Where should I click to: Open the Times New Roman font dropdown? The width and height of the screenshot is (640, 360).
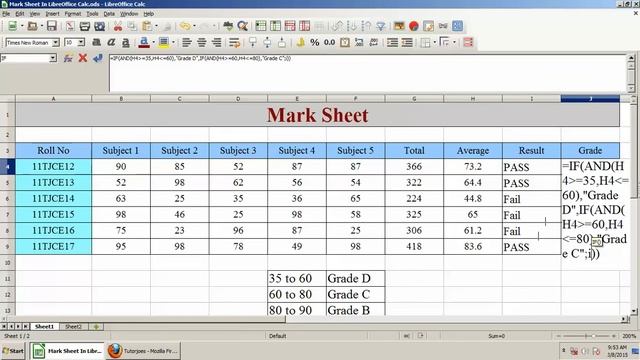click(x=56, y=42)
